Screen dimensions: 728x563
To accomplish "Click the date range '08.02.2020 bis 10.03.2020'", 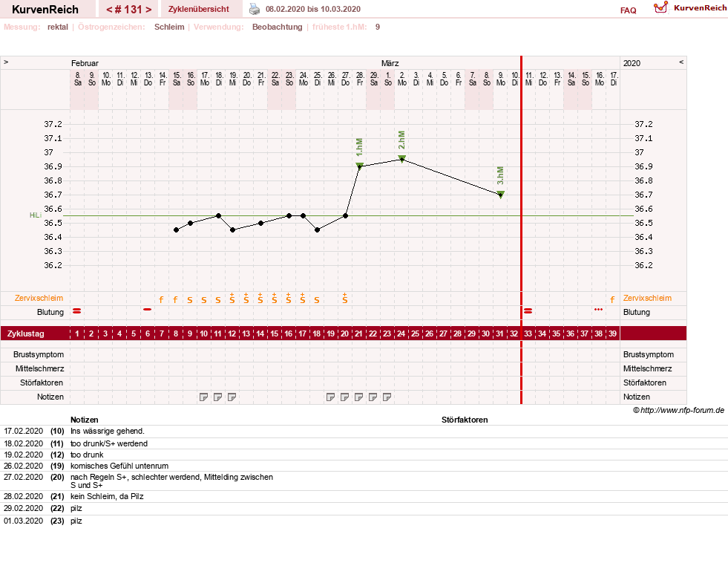I will 313,9.
